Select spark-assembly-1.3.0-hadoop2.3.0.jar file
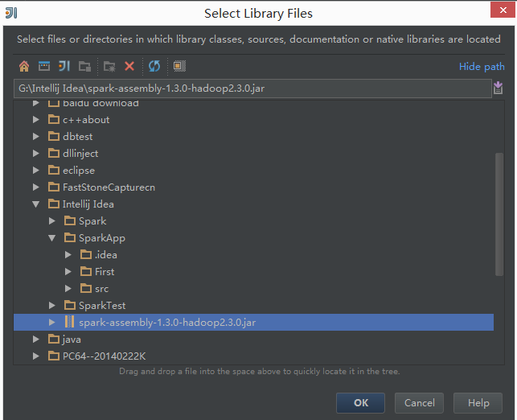The image size is (517, 420). click(x=253, y=323)
